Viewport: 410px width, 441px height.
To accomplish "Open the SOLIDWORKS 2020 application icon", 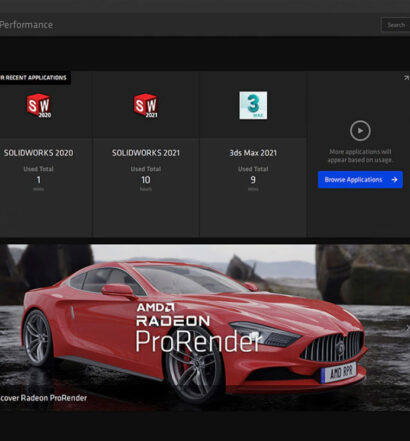I will point(39,106).
